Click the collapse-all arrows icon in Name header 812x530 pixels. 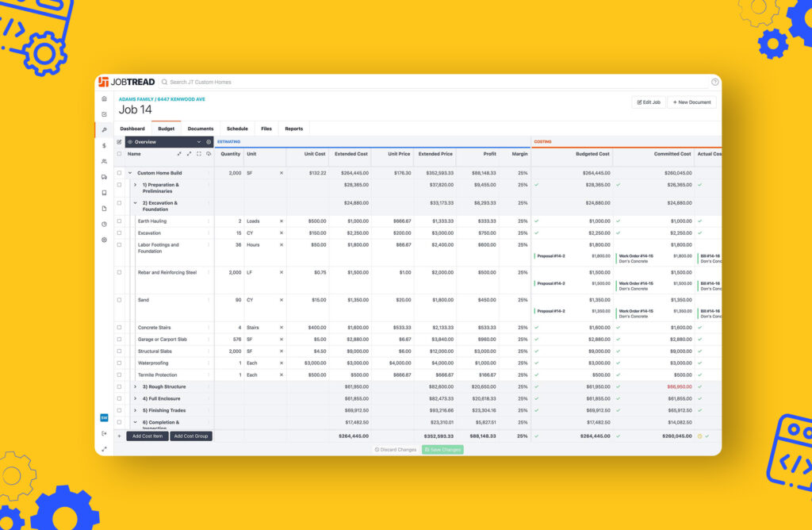179,154
